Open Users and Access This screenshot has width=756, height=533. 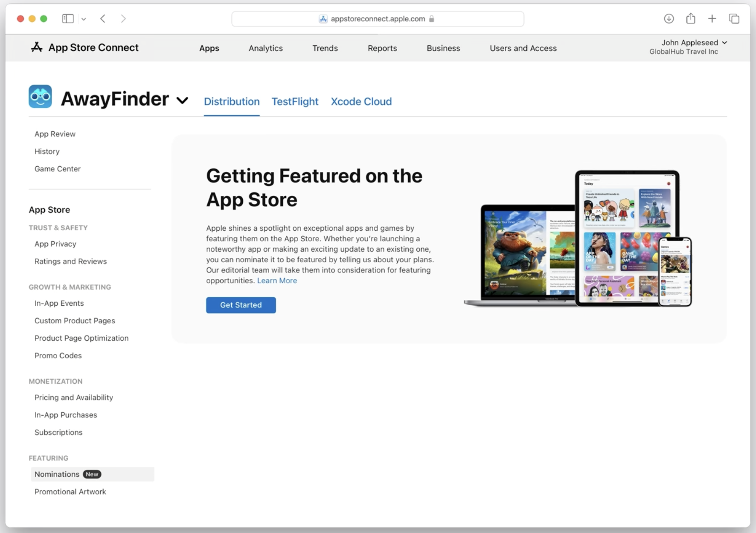pyautogui.click(x=523, y=48)
